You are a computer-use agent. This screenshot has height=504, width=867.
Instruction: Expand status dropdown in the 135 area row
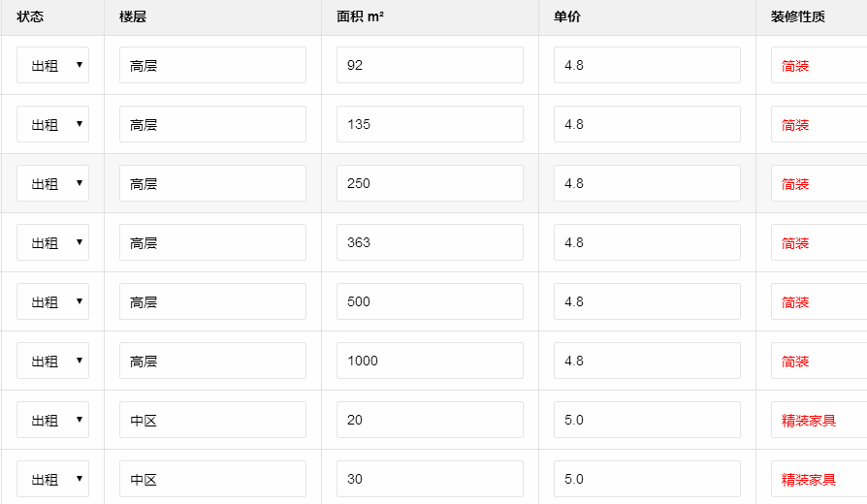pos(52,125)
